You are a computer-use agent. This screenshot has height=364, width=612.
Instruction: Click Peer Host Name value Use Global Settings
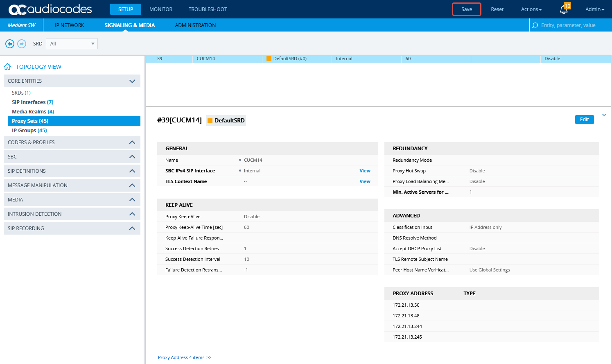pyautogui.click(x=490, y=270)
